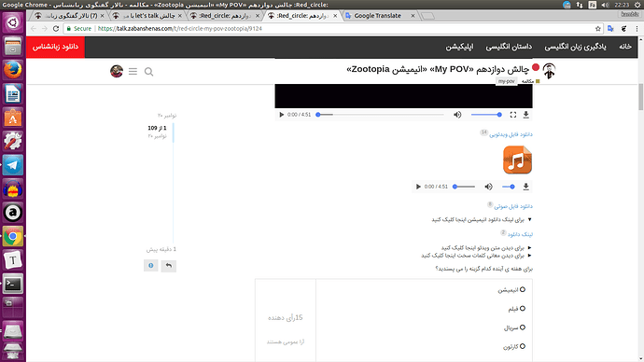Click the reply arrow button

tap(168, 266)
